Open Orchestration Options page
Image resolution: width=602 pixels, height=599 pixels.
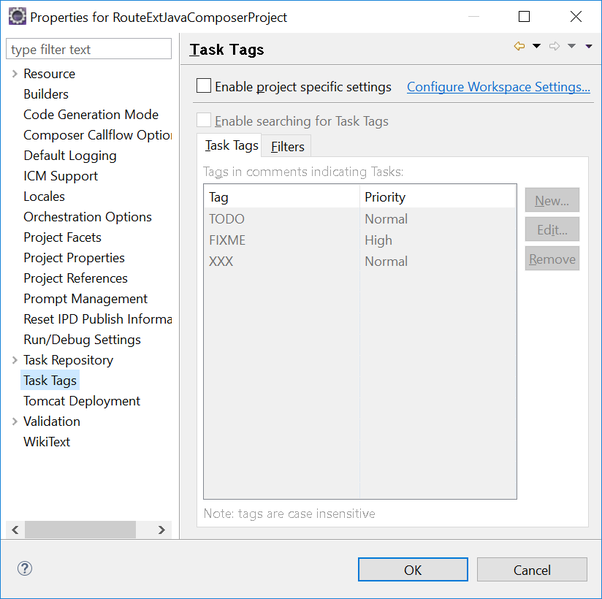pyautogui.click(x=87, y=217)
